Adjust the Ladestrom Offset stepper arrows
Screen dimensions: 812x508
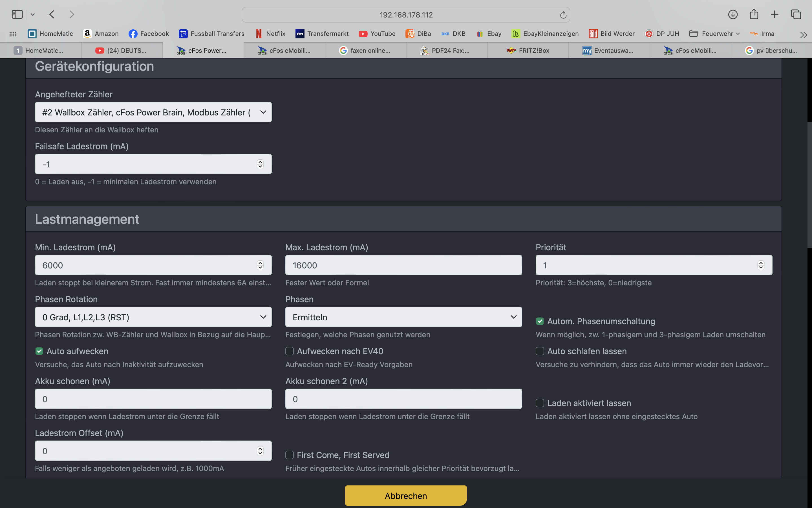[260, 451]
